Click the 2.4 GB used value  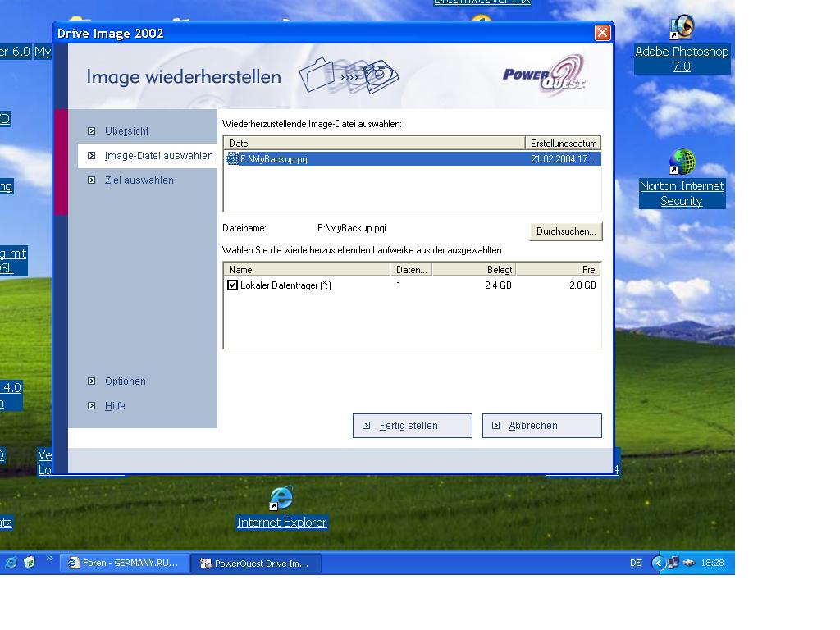[x=498, y=285]
